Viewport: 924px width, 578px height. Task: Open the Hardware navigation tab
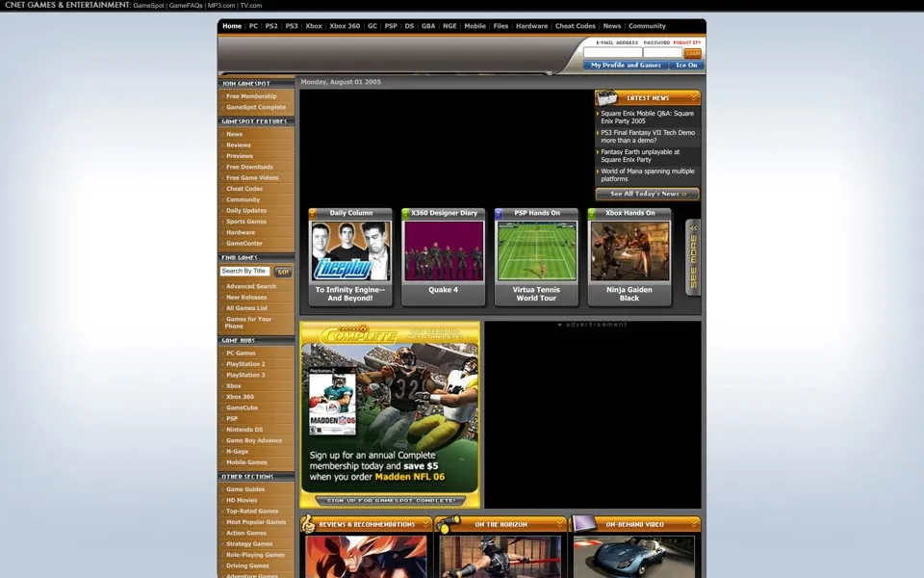pos(531,26)
